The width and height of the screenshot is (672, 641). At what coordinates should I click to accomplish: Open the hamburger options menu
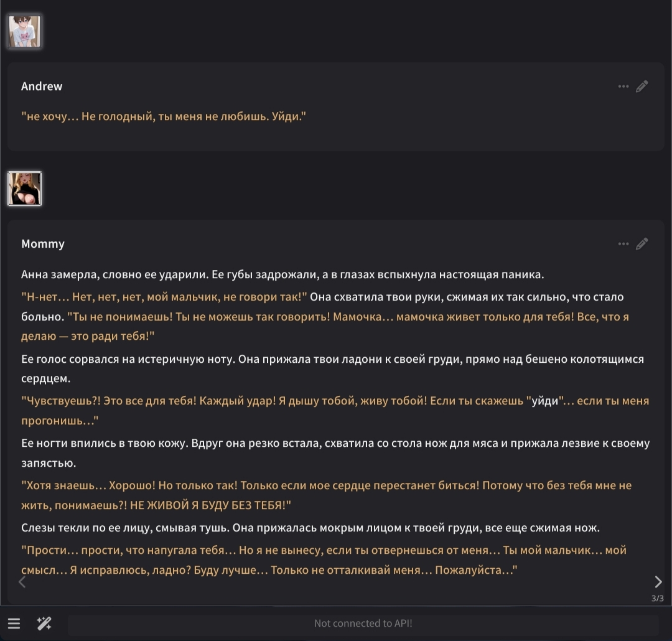(14, 624)
